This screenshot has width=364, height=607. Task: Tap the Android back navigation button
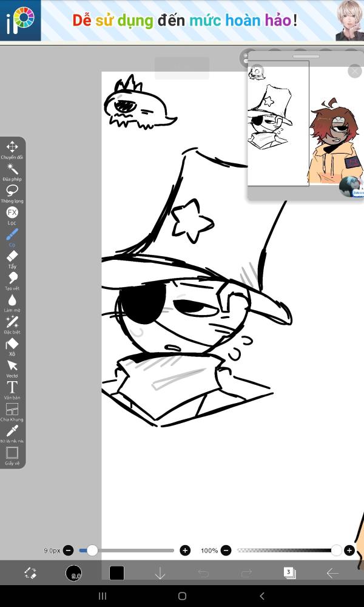tap(262, 596)
